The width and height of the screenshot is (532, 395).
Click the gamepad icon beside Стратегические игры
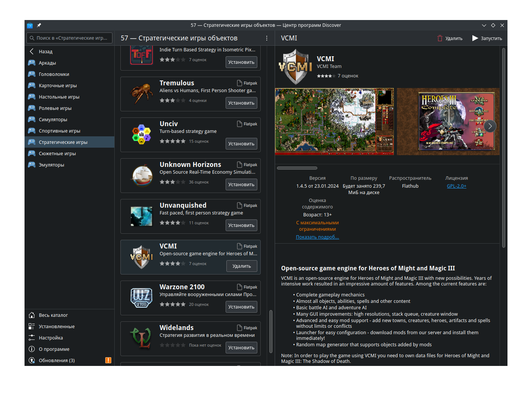[32, 142]
